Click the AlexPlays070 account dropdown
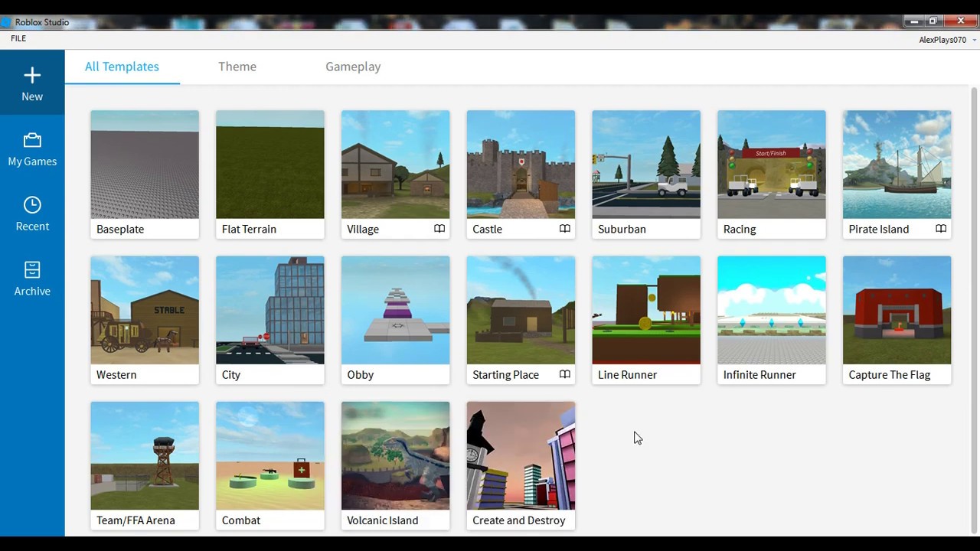Viewport: 980px width, 551px height. point(947,40)
